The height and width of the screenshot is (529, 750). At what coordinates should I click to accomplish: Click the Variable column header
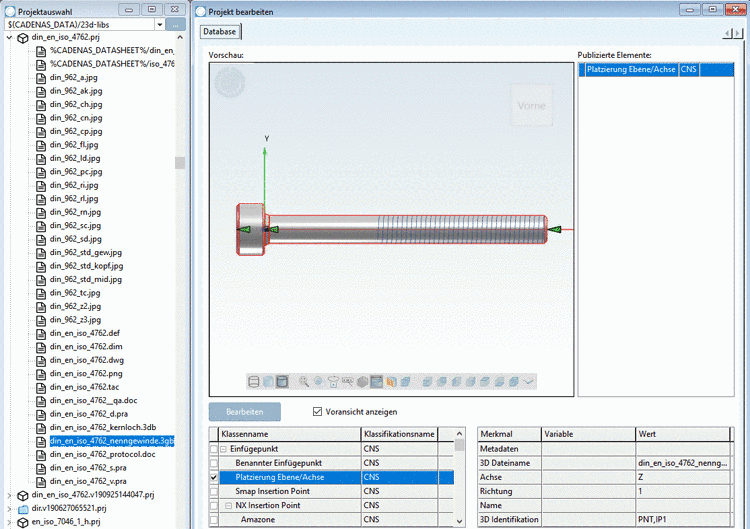click(588, 434)
